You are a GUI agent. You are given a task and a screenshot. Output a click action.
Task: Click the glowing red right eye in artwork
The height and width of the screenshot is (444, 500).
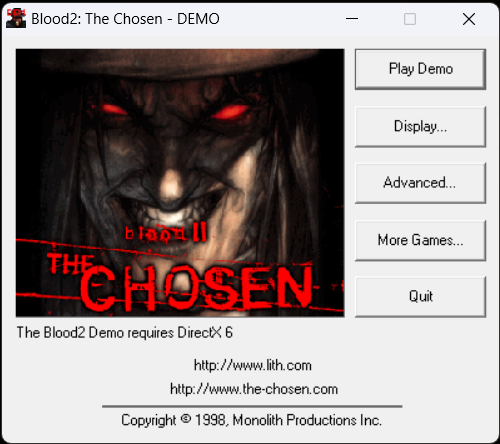tap(231, 111)
